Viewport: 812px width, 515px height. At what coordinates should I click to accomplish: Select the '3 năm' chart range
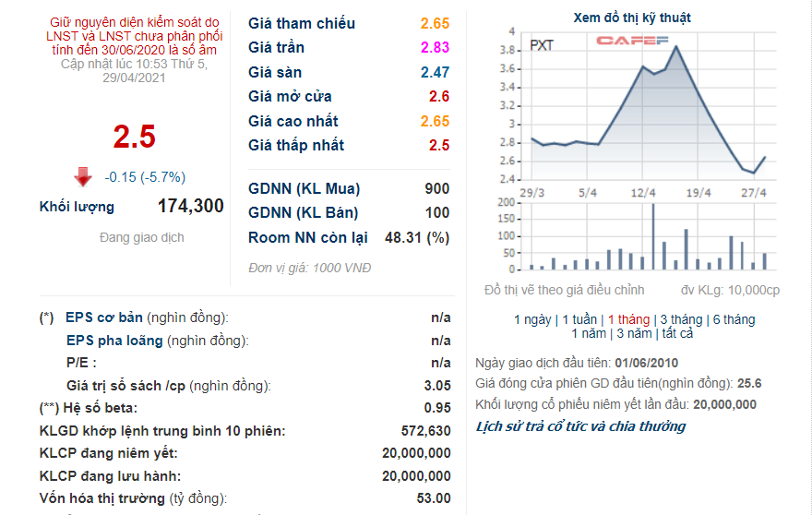[634, 334]
